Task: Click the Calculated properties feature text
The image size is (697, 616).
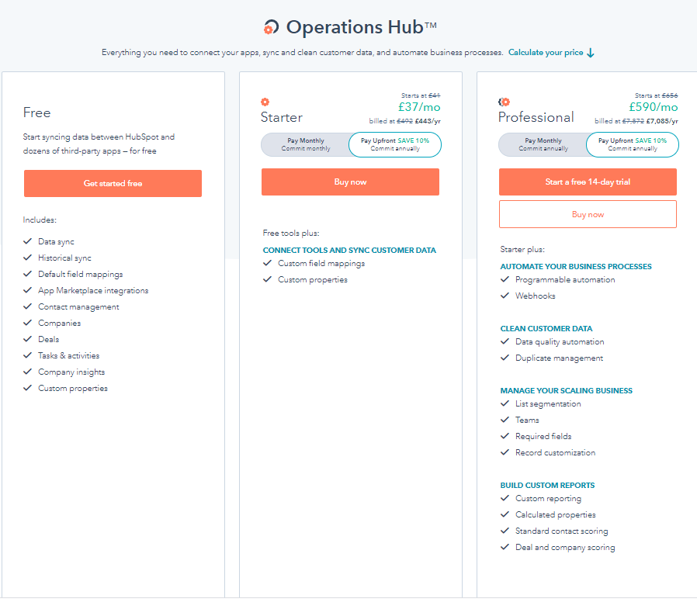Action: (x=556, y=514)
